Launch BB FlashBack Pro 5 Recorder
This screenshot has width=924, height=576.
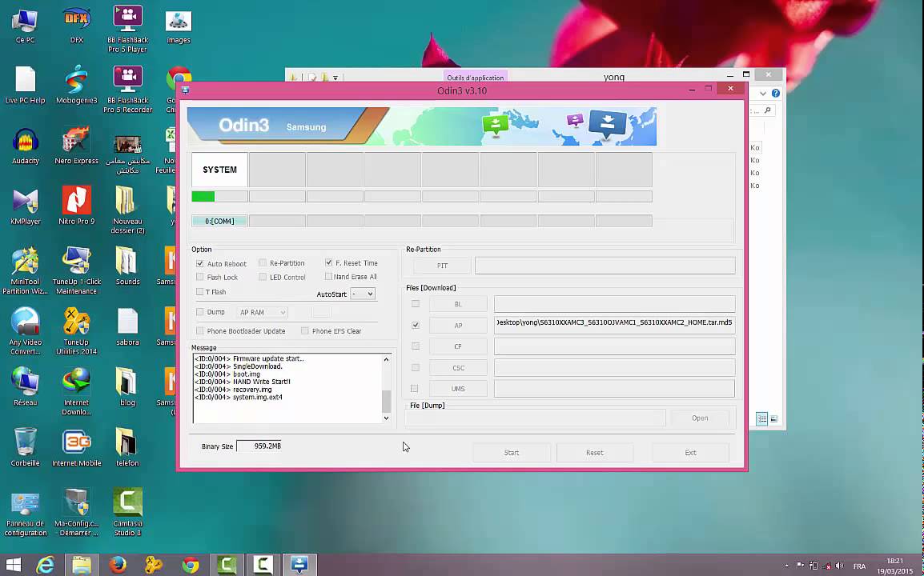(x=128, y=90)
